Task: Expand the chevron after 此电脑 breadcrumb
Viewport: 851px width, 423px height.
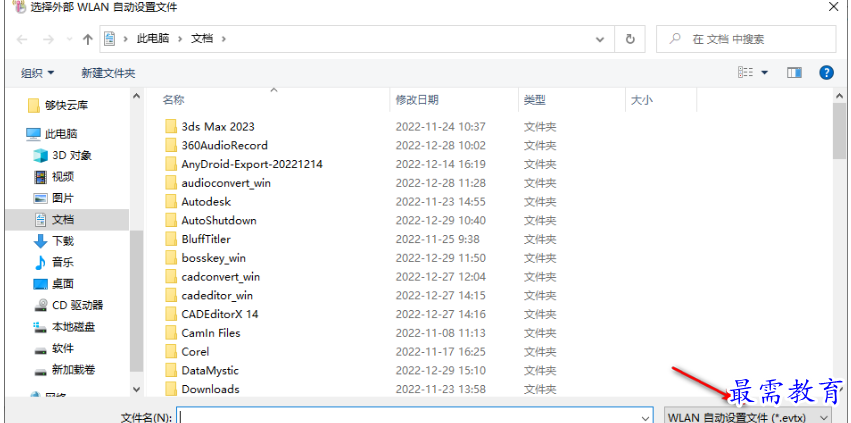Action: click(x=180, y=39)
